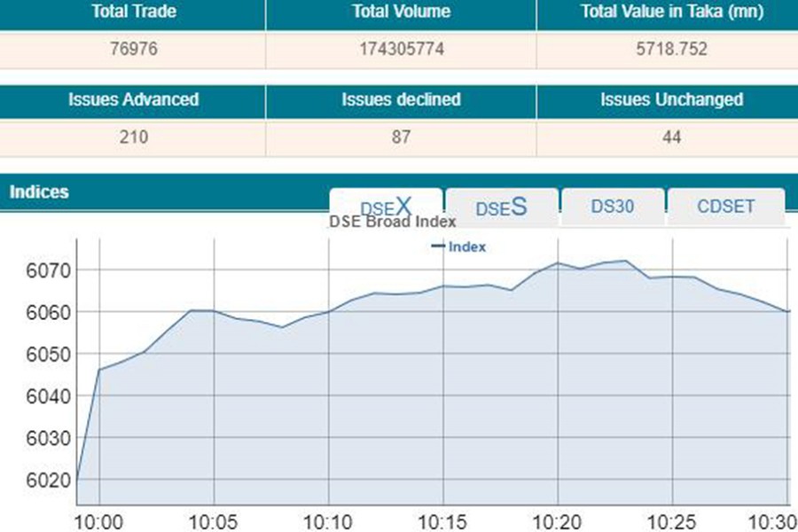This screenshot has width=798, height=532.
Task: Click the declined issues count 87
Action: 401,137
